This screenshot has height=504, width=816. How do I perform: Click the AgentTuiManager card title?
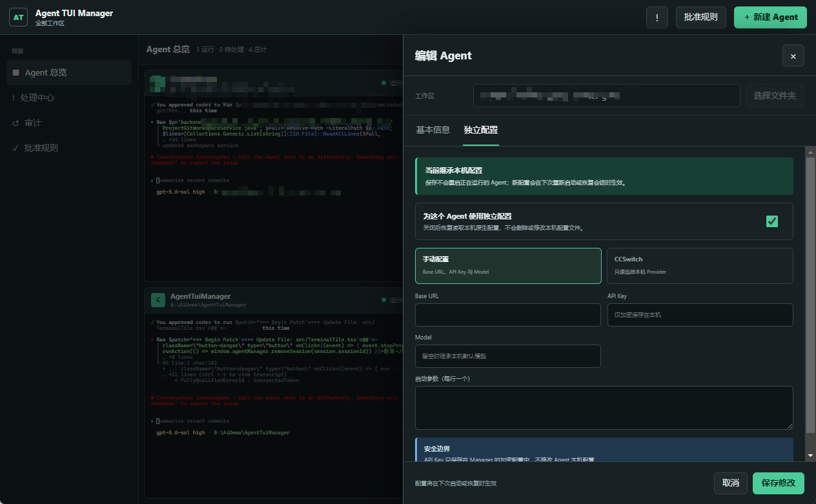201,296
